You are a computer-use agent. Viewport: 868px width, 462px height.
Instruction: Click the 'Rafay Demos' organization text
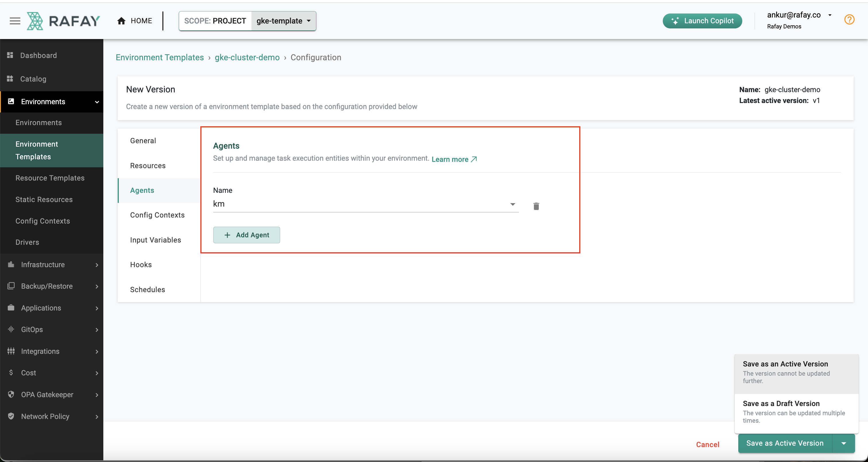[x=784, y=26]
